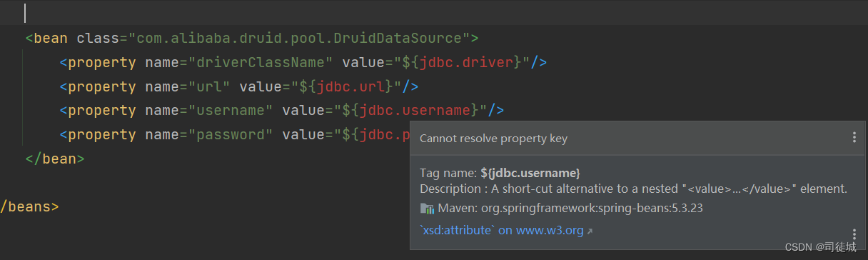Open the `xsd:attribute` on www.w3.org link
The height and width of the screenshot is (260, 868).
coord(502,230)
